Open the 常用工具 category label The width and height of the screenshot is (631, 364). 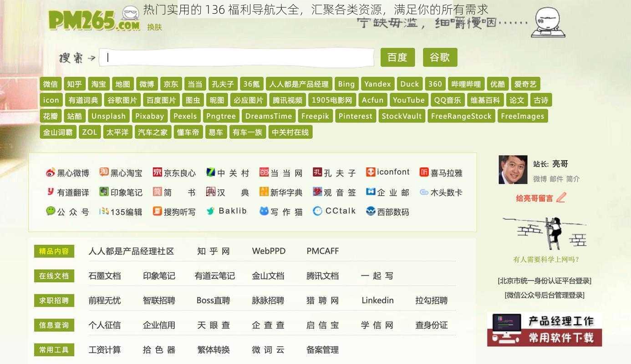tap(54, 350)
